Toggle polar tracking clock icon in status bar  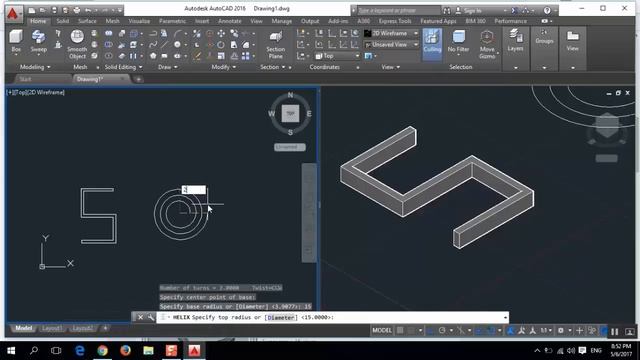coord(442,331)
